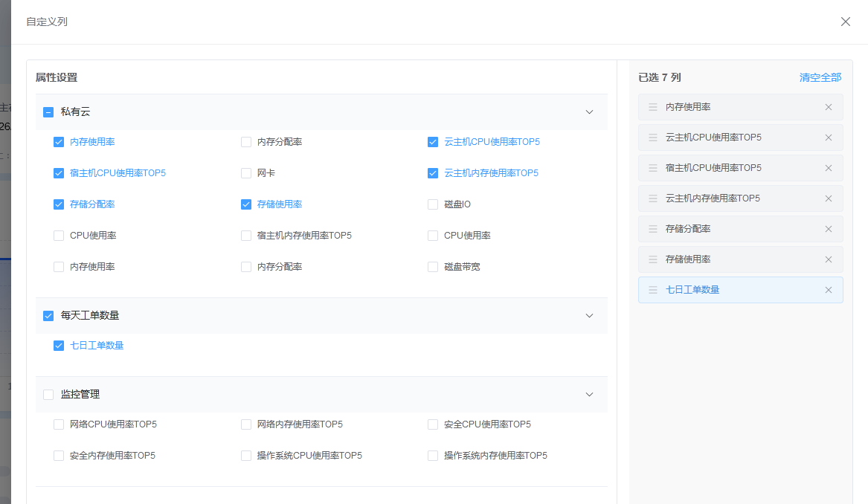Enable the 操作系统内存使用率TOP5 checkbox
This screenshot has height=504, width=868.
click(433, 456)
